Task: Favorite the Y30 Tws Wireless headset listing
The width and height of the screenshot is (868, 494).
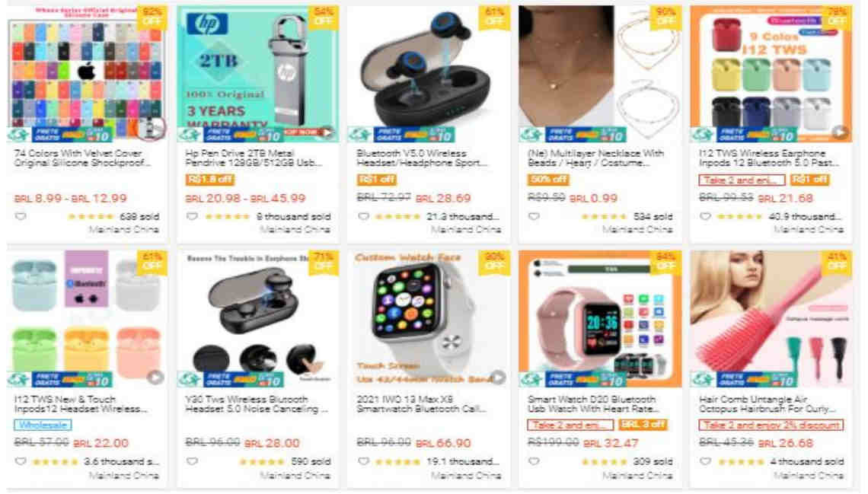Action: coord(192,461)
